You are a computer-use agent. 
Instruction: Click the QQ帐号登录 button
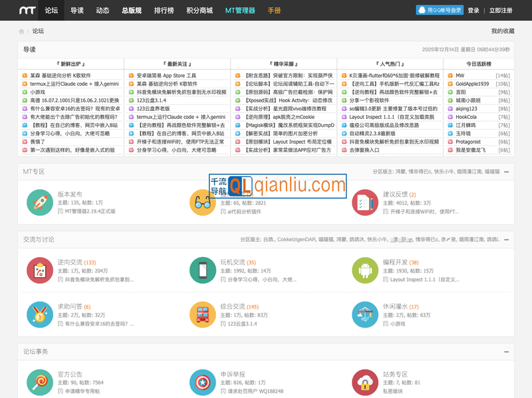click(x=440, y=11)
